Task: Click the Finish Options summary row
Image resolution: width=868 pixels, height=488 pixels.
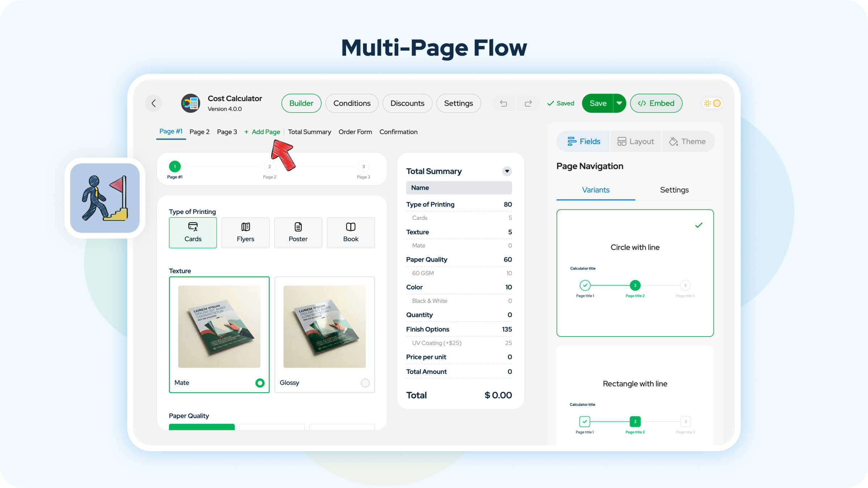Action: [x=459, y=329]
